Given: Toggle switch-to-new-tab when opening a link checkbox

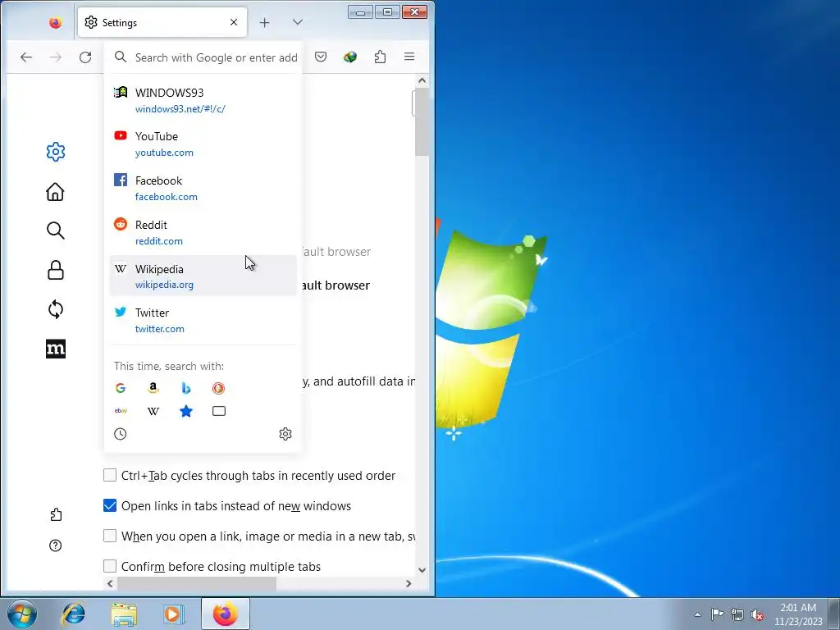Looking at the screenshot, I should click(110, 536).
